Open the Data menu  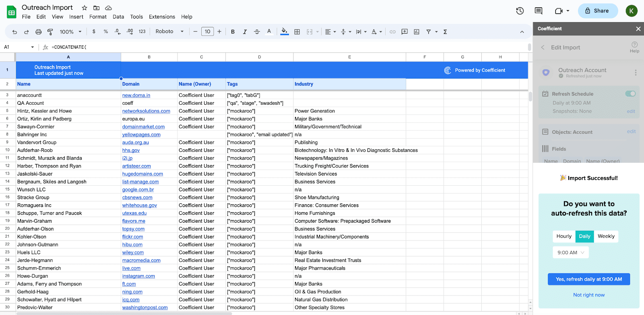point(118,17)
